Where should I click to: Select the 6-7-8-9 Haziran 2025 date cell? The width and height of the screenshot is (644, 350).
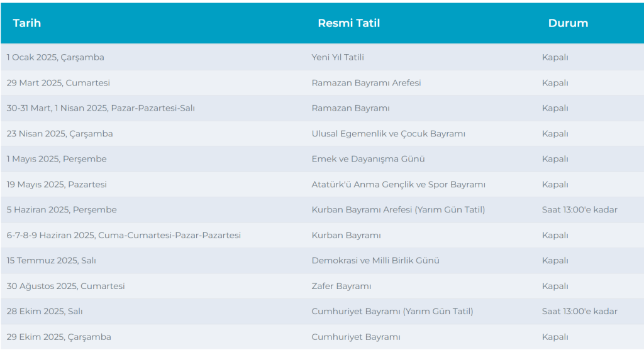pos(124,236)
